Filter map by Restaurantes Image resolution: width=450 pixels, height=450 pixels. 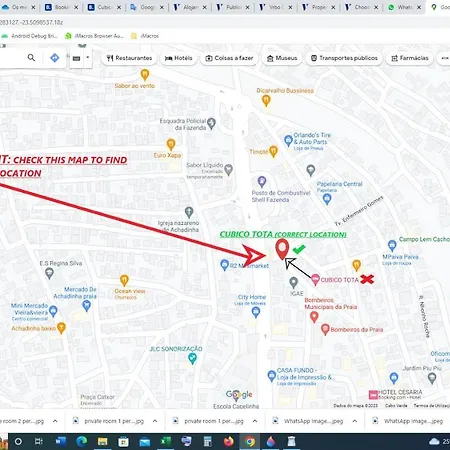(x=129, y=58)
